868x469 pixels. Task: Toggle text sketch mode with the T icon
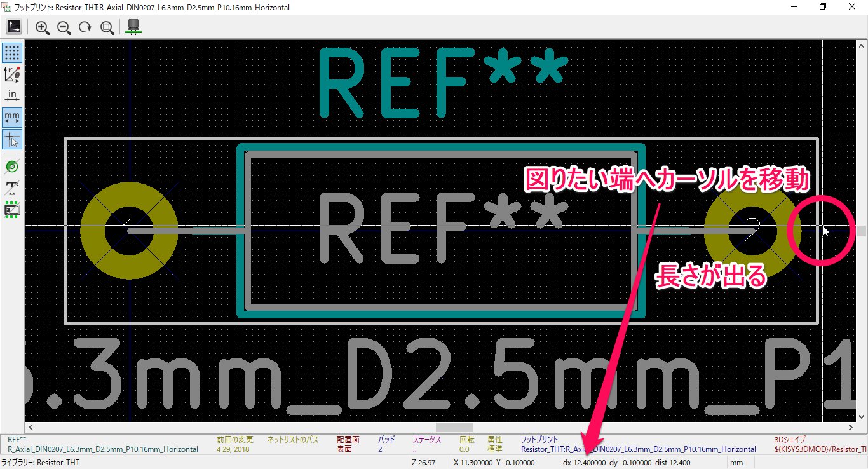coord(11,188)
